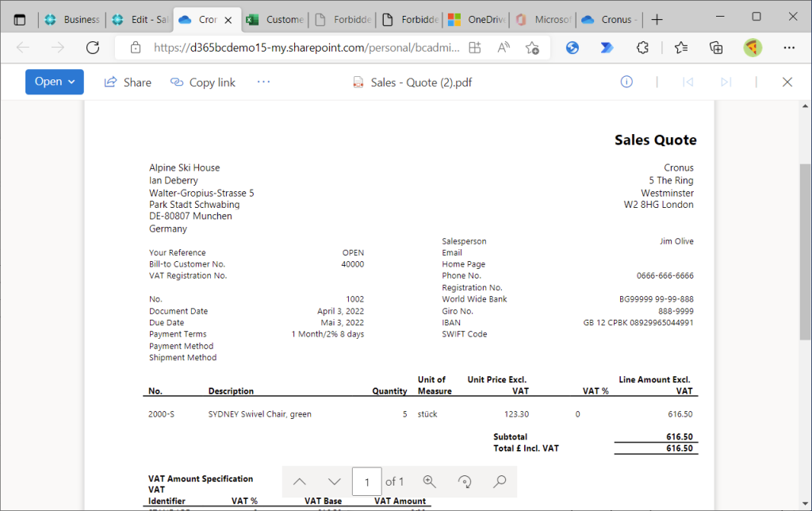View site information lock icon
This screenshot has width=812, height=511.
pos(136,48)
